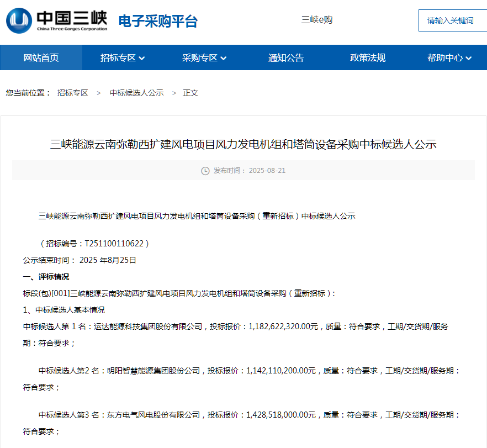Click the publish date 2025-08-21
Viewport: 487px width, 448px height.
click(267, 171)
